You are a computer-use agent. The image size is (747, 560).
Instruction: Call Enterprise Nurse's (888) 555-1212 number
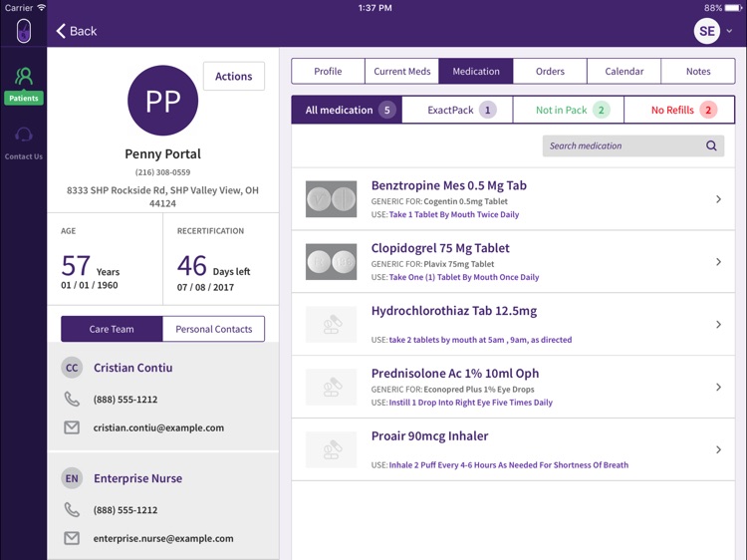[x=125, y=510]
